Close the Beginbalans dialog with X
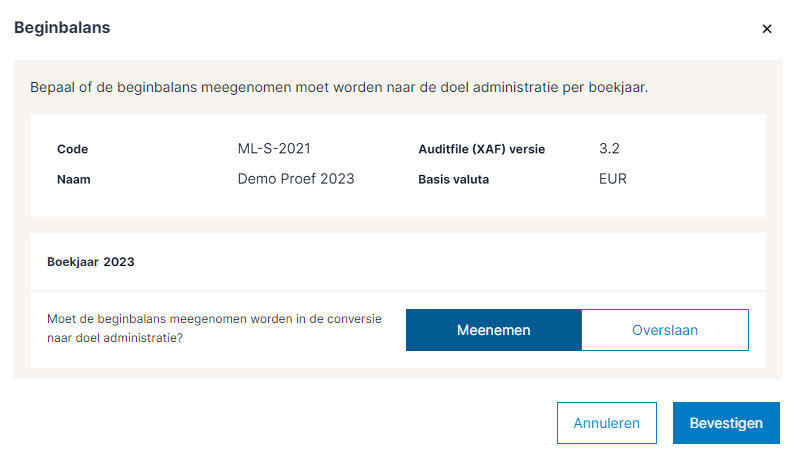 767,29
